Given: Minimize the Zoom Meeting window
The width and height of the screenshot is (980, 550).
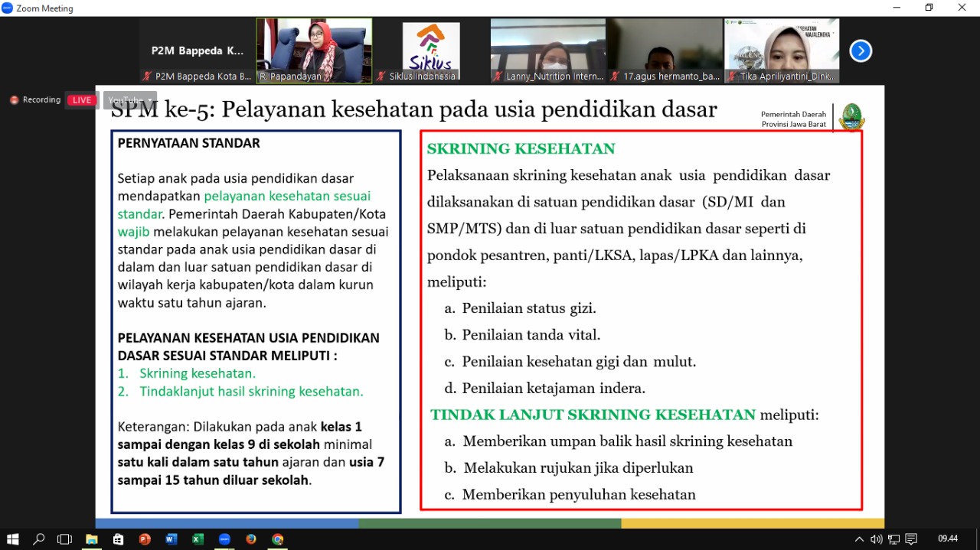Looking at the screenshot, I should pyautogui.click(x=897, y=8).
